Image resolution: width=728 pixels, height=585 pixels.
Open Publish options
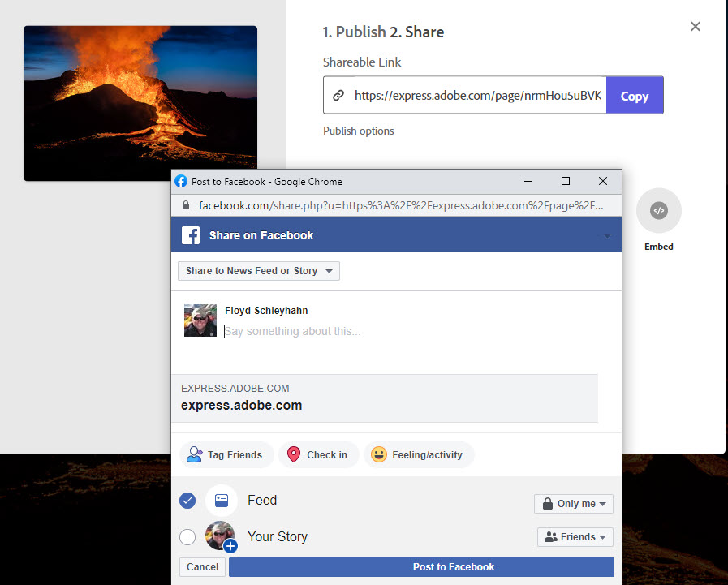tap(358, 131)
